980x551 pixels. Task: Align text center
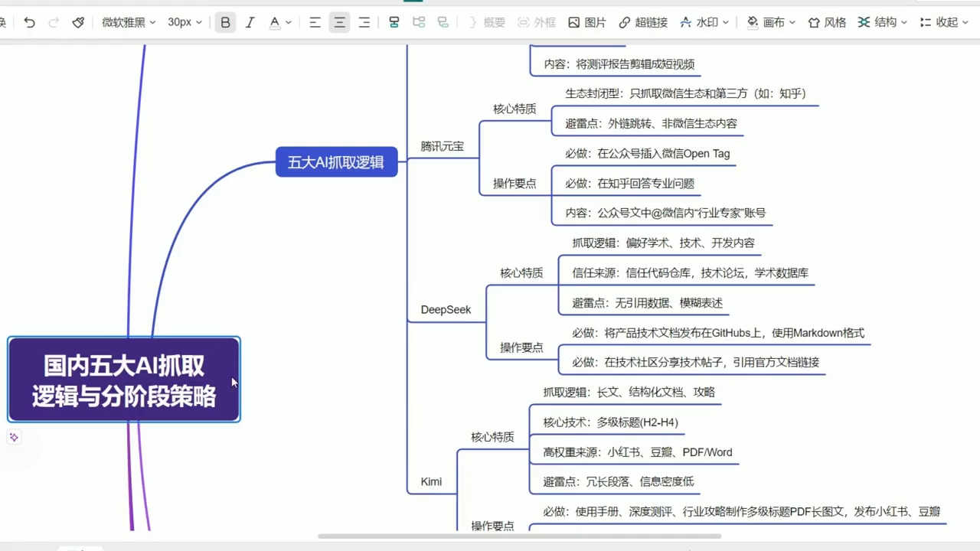(x=339, y=22)
